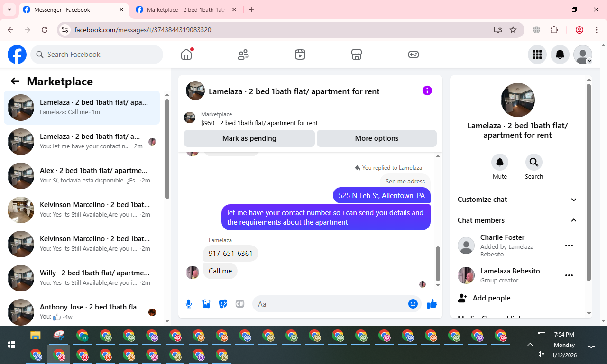Open listing thumbnail in chat header
This screenshot has height=364, width=607.
tap(195, 91)
